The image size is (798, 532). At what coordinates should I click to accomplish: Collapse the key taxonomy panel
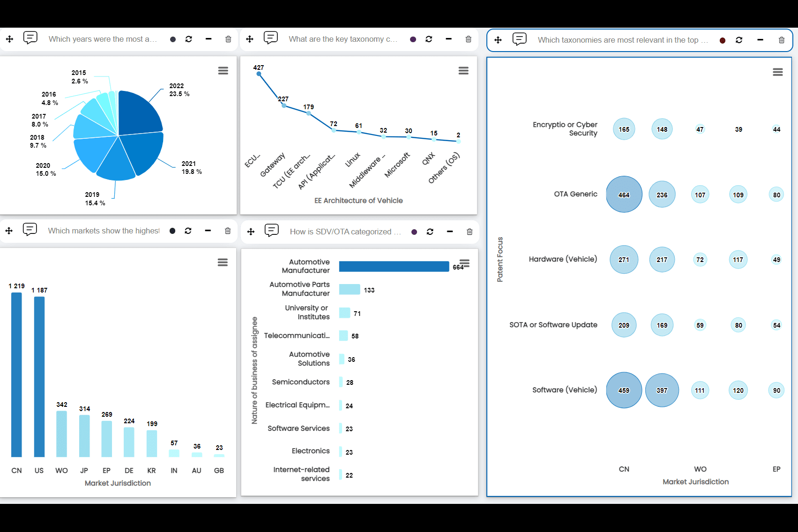pos(448,39)
